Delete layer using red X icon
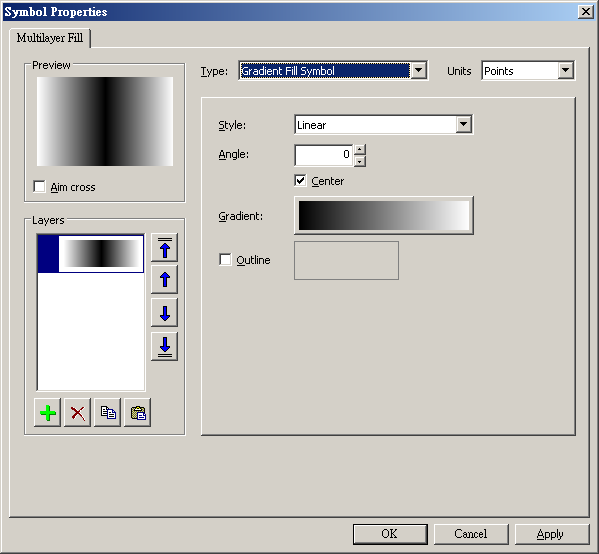This screenshot has height=554, width=599. tap(78, 413)
